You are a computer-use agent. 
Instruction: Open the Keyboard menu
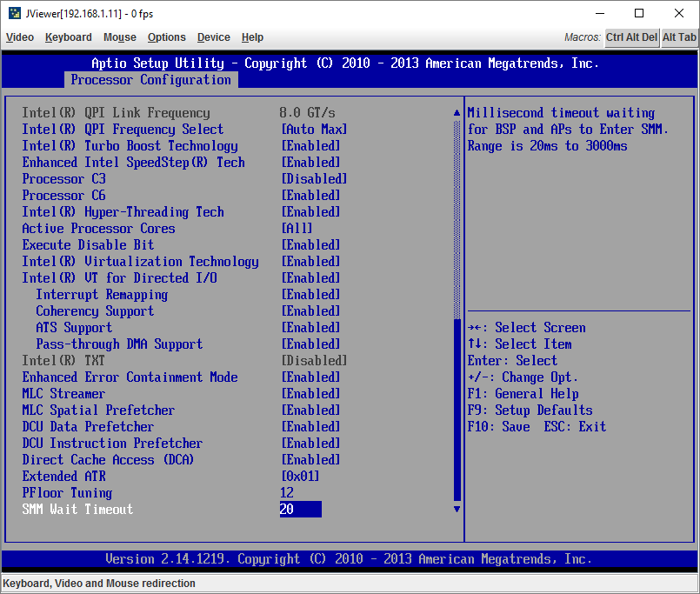pyautogui.click(x=68, y=37)
